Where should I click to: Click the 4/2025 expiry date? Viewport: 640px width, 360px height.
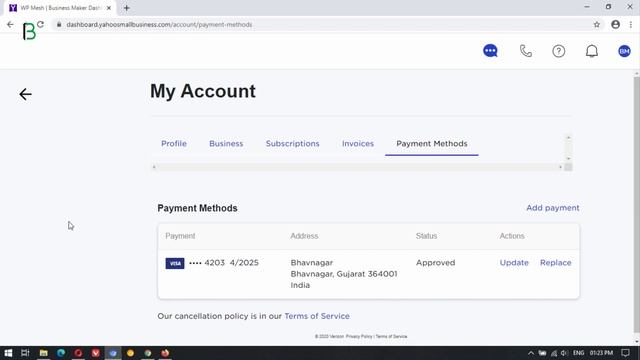(x=244, y=262)
